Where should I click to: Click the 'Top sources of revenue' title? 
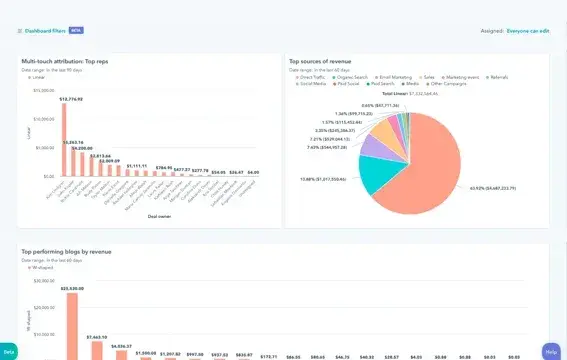point(320,61)
